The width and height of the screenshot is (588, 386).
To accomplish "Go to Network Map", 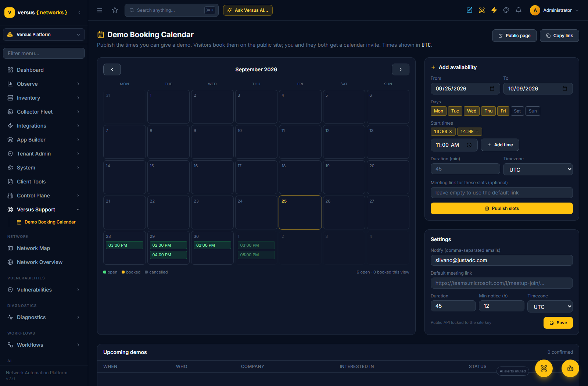I will point(44,248).
